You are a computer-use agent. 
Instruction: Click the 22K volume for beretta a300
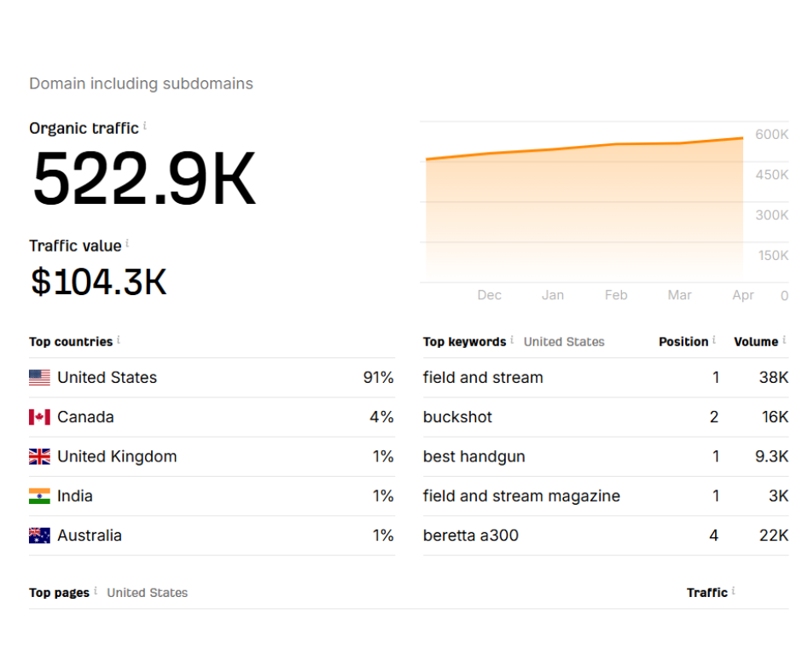pyautogui.click(x=773, y=536)
